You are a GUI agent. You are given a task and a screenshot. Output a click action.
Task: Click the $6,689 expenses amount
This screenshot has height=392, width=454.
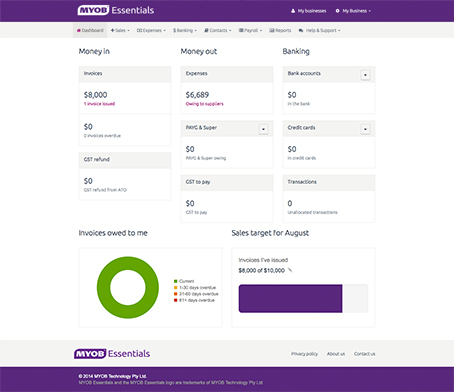[197, 95]
